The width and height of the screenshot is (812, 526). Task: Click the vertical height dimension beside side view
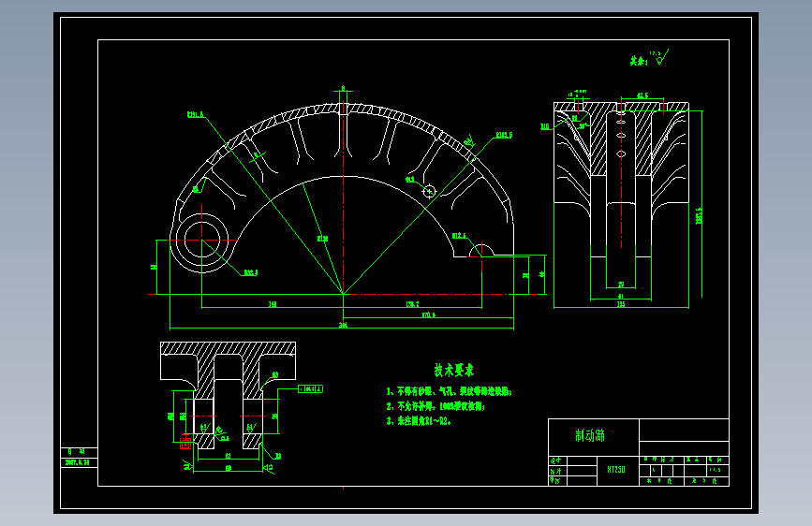pos(699,216)
